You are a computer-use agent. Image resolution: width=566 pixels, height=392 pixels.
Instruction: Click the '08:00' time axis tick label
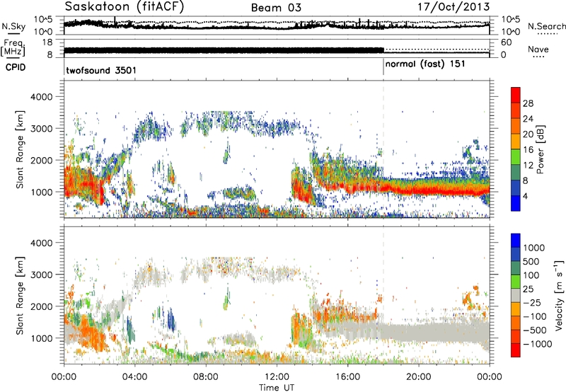(205, 377)
